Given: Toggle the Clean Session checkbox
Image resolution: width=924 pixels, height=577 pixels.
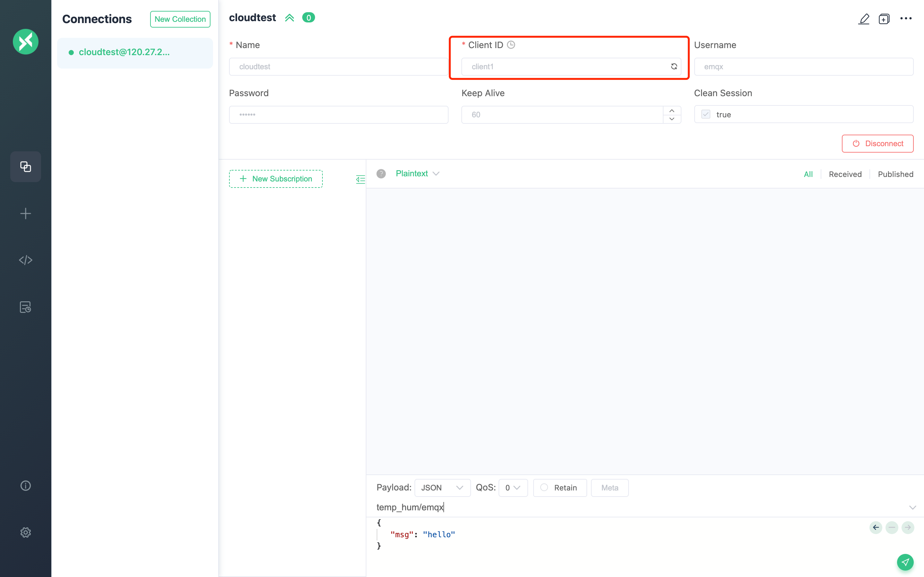Looking at the screenshot, I should tap(706, 114).
